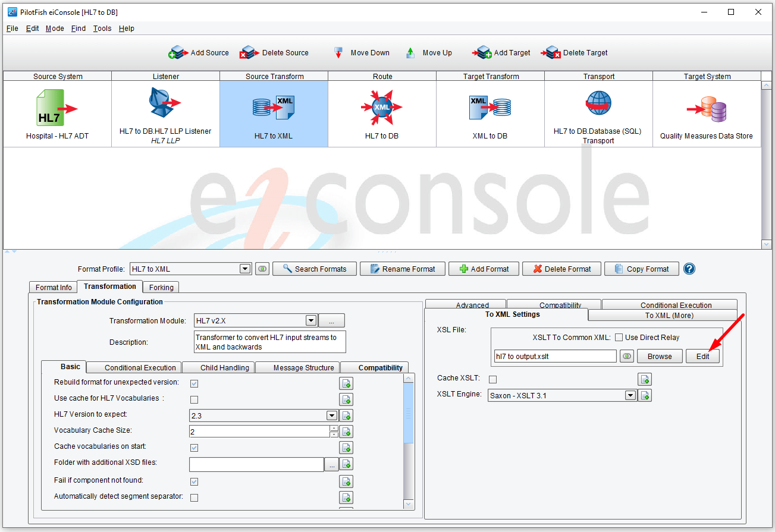This screenshot has width=775, height=532.
Task: Switch to the Format Info tab
Action: pos(54,287)
